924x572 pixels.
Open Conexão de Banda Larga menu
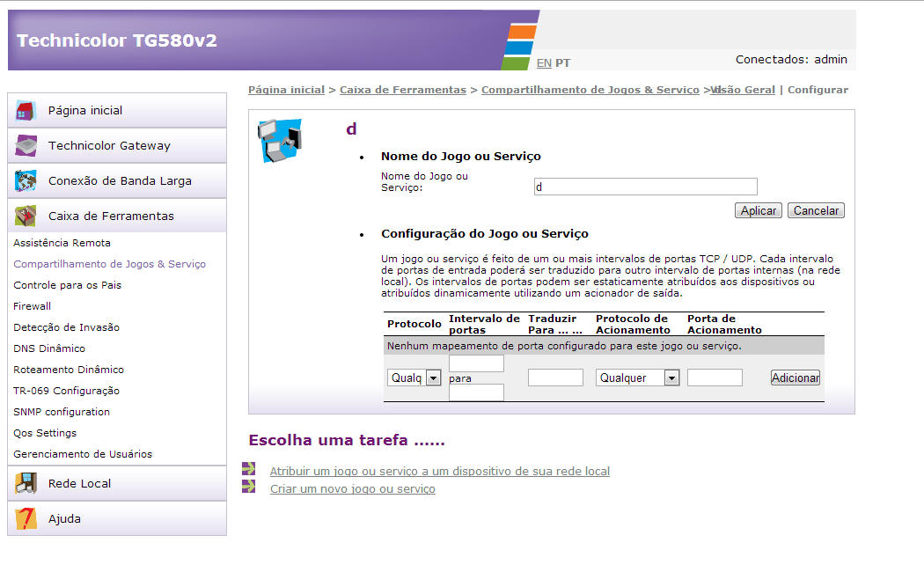tap(117, 181)
